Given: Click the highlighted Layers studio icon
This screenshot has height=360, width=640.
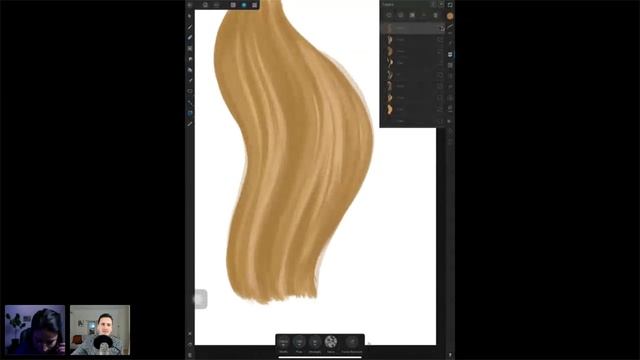Looking at the screenshot, I should (x=450, y=54).
